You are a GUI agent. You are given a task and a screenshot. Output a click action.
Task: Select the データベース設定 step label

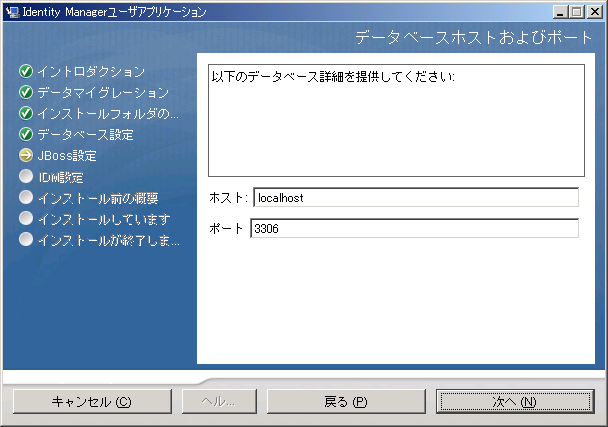point(85,135)
